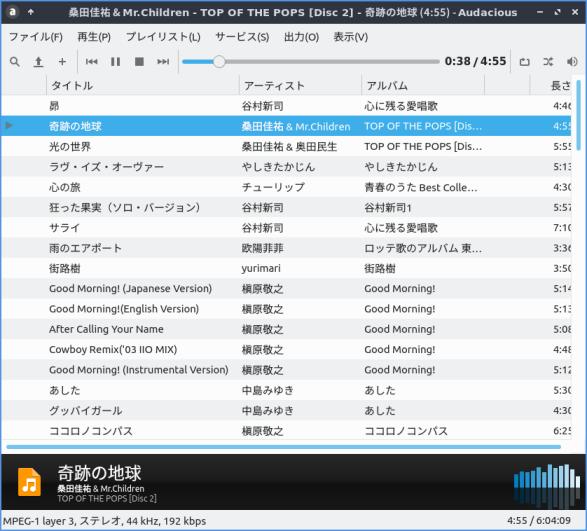Open the 再生(P) menu
The image size is (587, 531).
click(x=94, y=37)
